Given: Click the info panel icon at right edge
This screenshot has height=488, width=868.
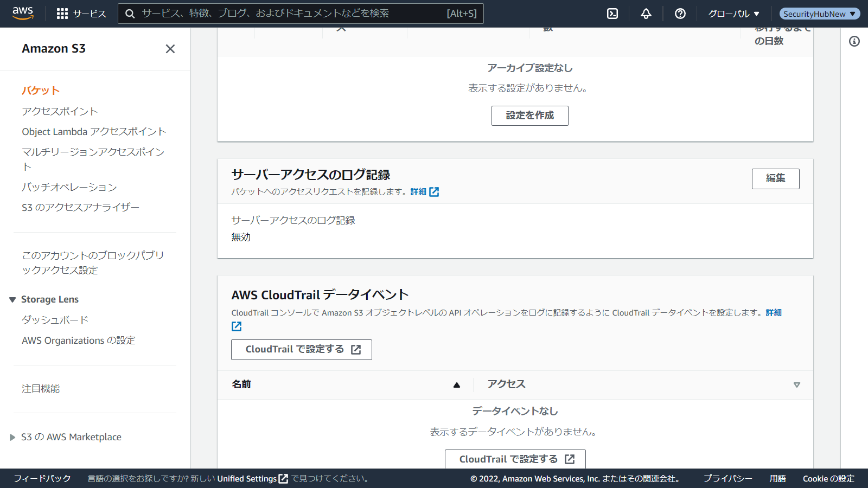Looking at the screenshot, I should click(854, 41).
